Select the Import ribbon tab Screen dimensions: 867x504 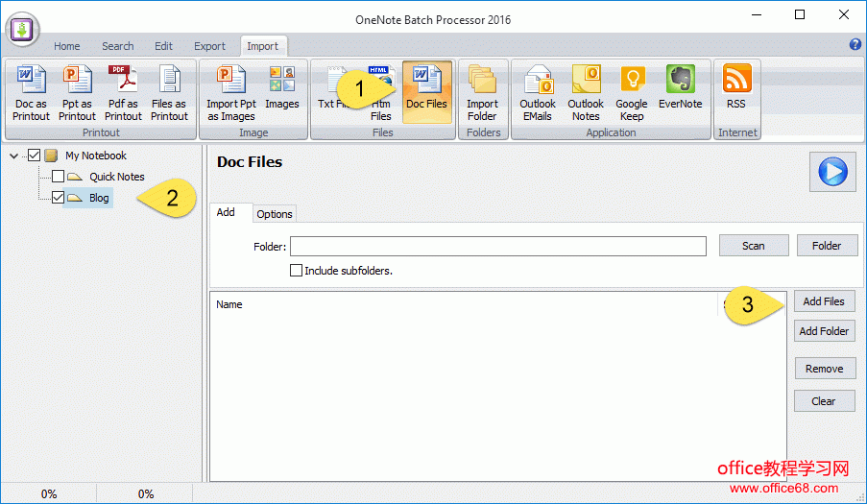point(263,46)
